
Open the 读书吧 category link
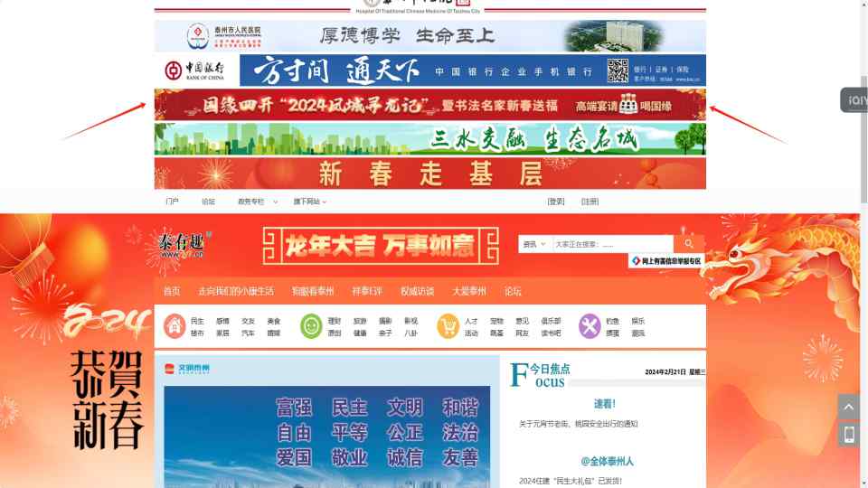[551, 333]
